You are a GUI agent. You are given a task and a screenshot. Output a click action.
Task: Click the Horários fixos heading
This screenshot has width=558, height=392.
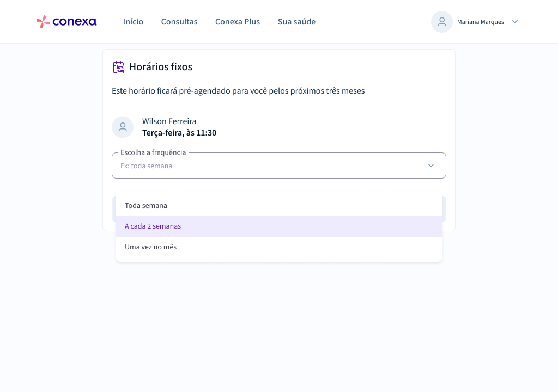161,67
